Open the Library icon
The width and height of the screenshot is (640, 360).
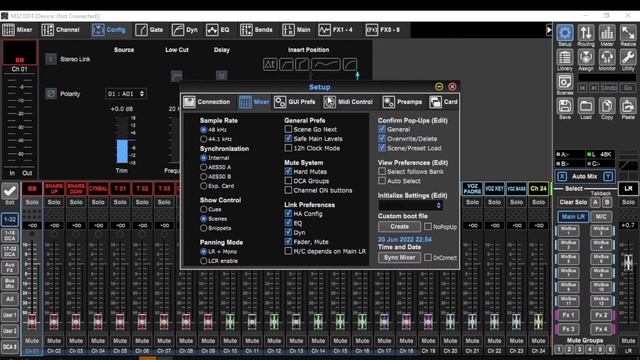[x=565, y=58]
